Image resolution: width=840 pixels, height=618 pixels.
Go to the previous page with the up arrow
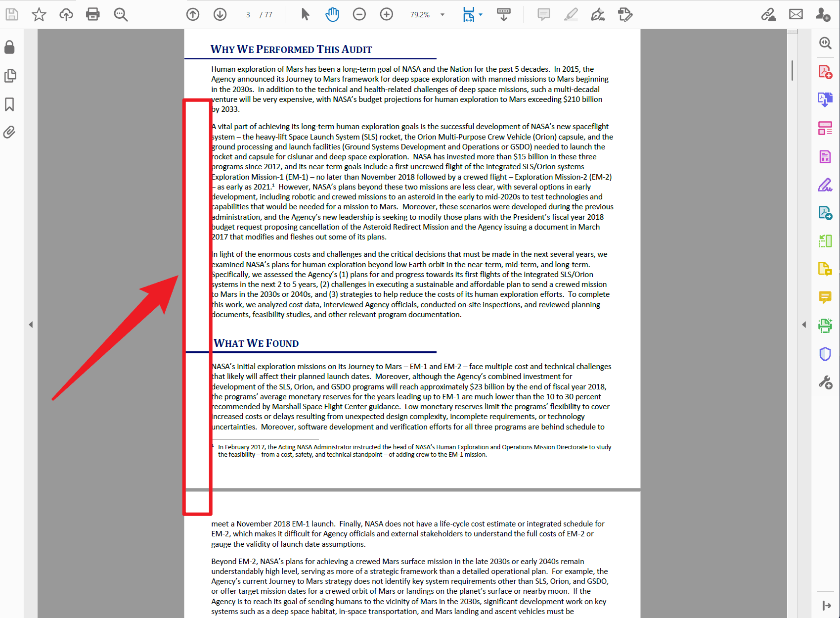pos(193,14)
